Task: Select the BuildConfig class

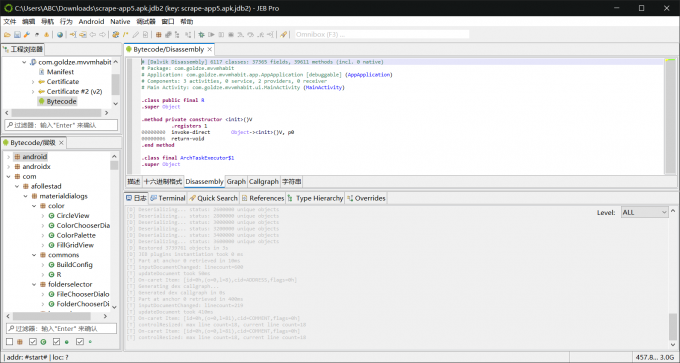Action: pyautogui.click(x=74, y=265)
